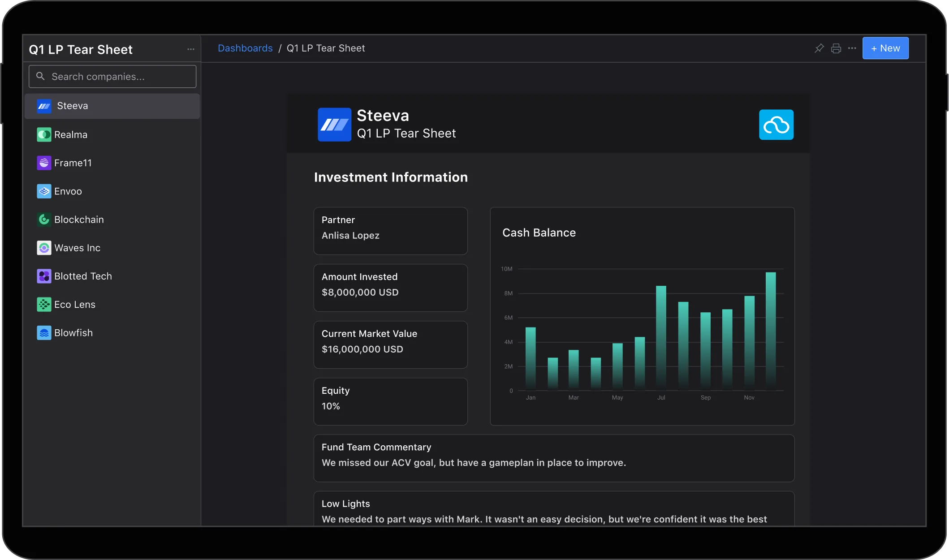Open Eco Lens entry

point(112,305)
